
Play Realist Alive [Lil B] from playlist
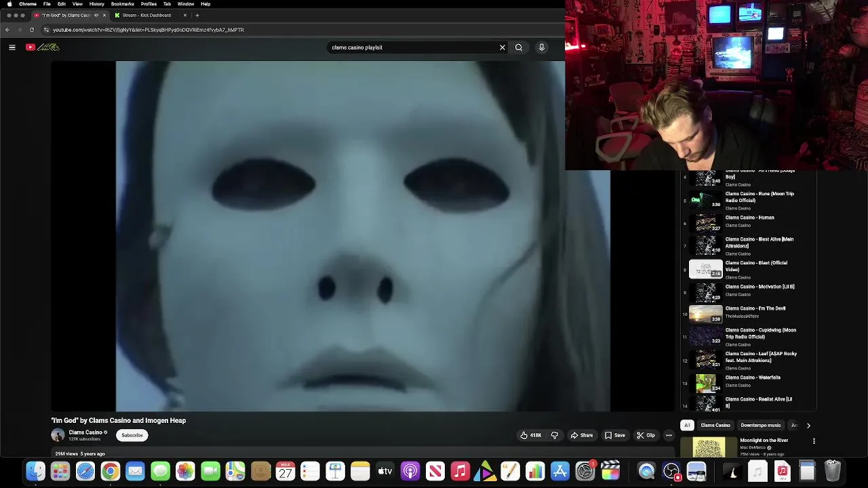[x=749, y=403]
